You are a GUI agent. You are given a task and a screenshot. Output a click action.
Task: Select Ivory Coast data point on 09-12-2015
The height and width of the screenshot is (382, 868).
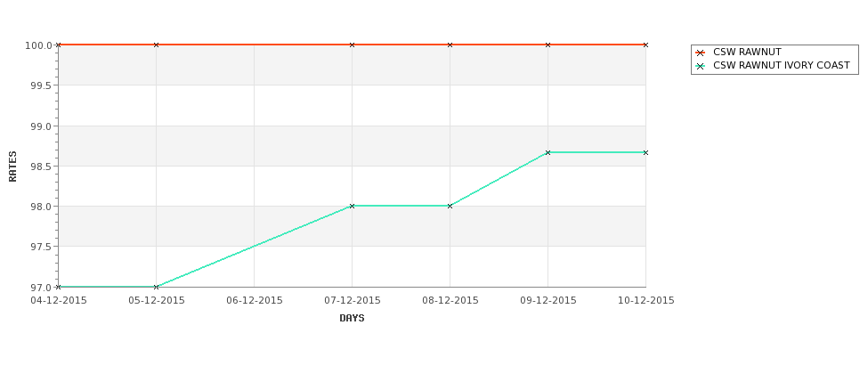tap(548, 152)
